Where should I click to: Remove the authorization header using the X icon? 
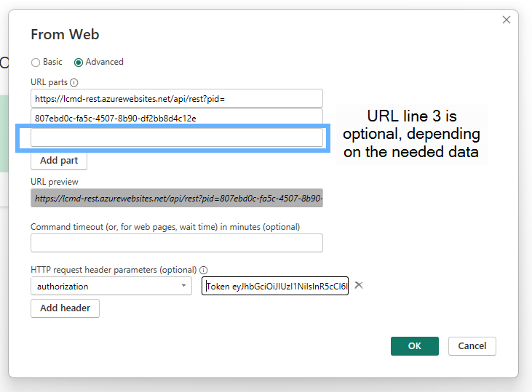[x=359, y=285]
